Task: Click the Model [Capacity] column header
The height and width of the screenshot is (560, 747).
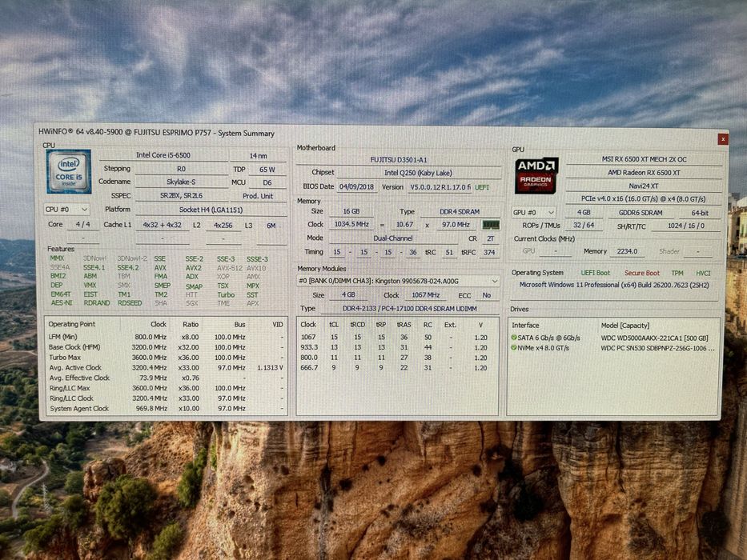Action: pyautogui.click(x=625, y=326)
